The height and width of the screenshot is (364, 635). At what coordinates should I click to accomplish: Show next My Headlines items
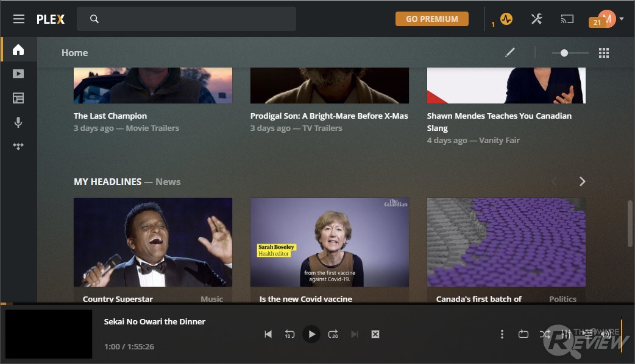[583, 181]
